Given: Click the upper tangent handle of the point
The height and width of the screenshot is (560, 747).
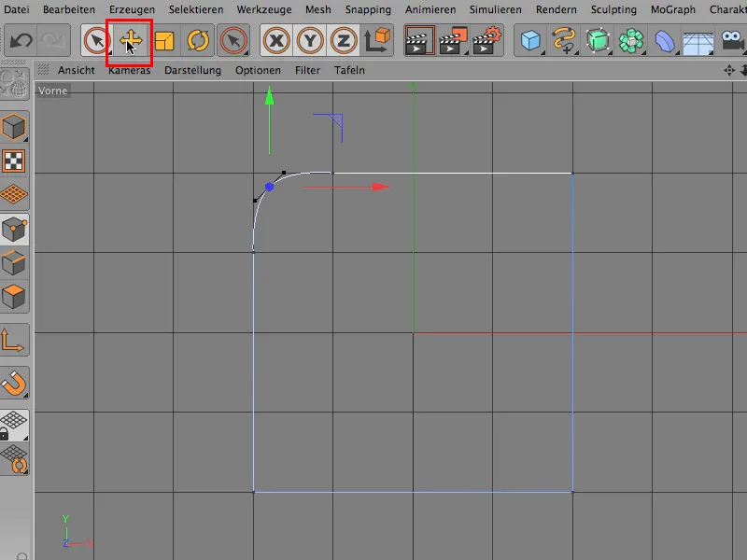Looking at the screenshot, I should tap(284, 173).
